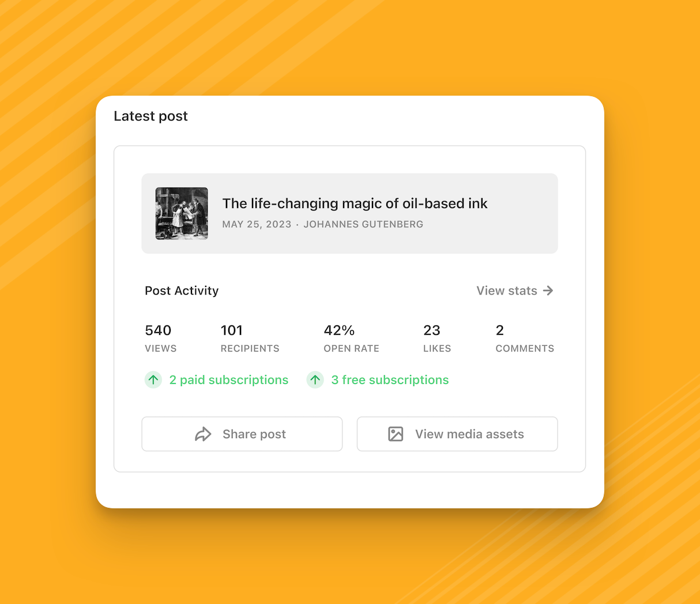This screenshot has height=604, width=700.
Task: Select the Latest post heading
Action: click(150, 116)
